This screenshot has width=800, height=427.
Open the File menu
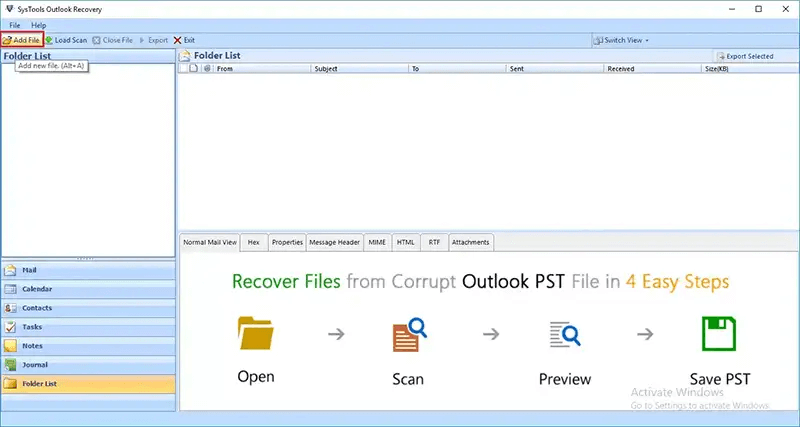[15, 25]
